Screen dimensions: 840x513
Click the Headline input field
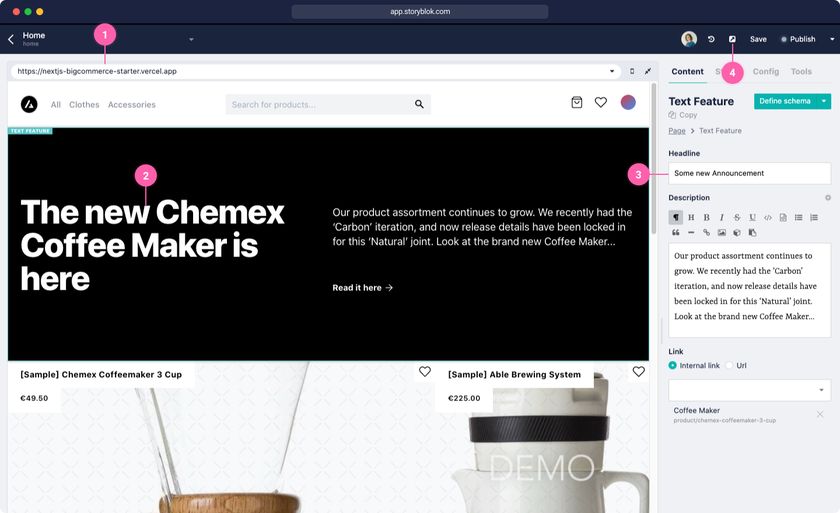(x=749, y=173)
